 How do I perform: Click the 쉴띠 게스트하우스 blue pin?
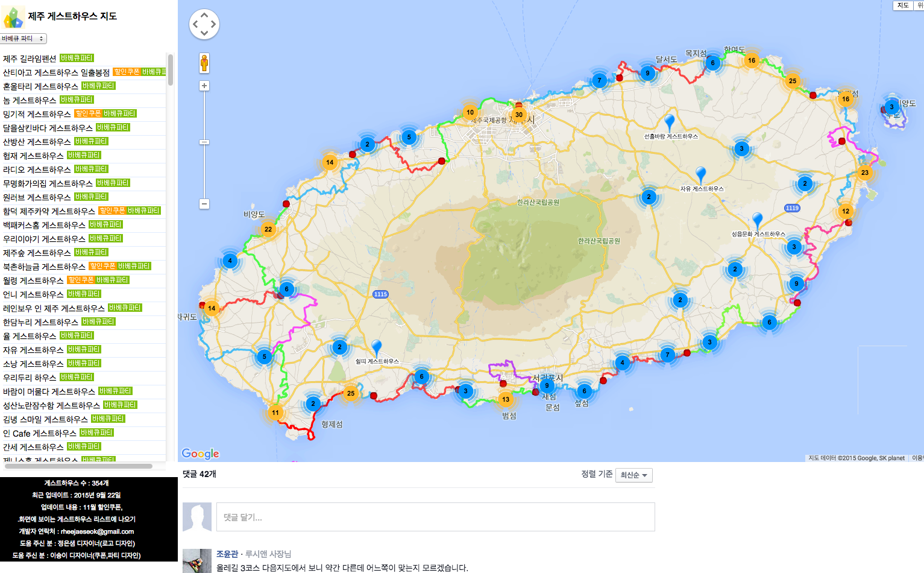pyautogui.click(x=377, y=348)
